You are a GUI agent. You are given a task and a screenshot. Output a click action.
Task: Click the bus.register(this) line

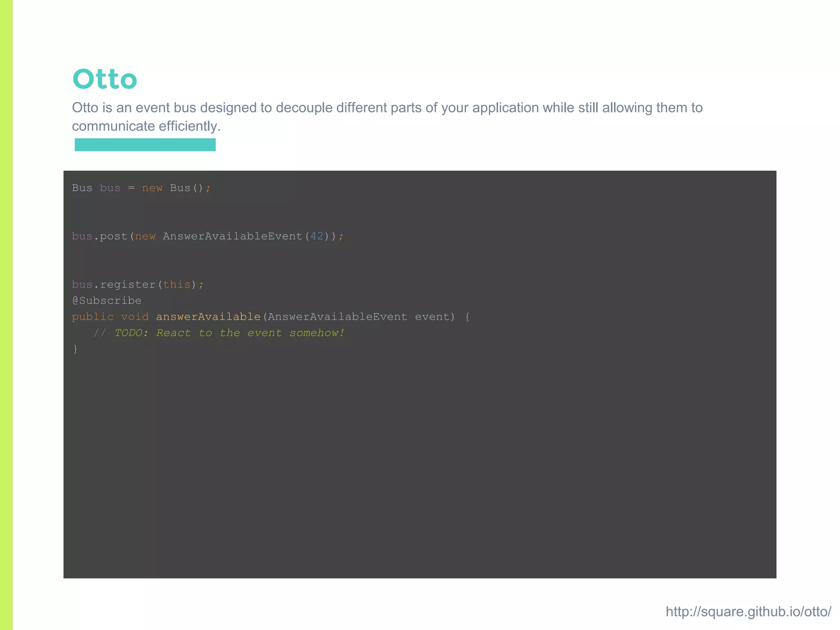point(137,285)
